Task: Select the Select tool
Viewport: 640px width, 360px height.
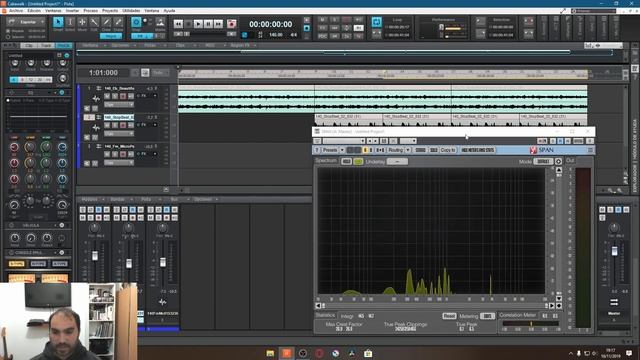Action: [70, 22]
